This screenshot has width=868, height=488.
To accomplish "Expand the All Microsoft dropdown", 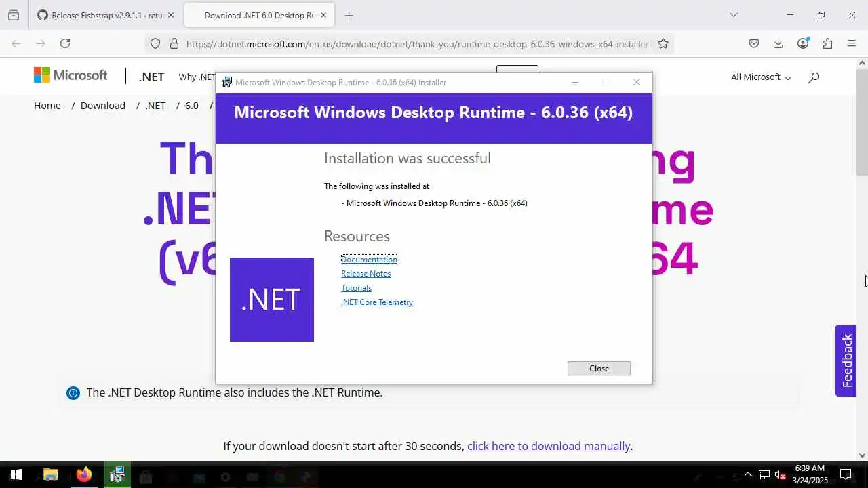I will [761, 77].
